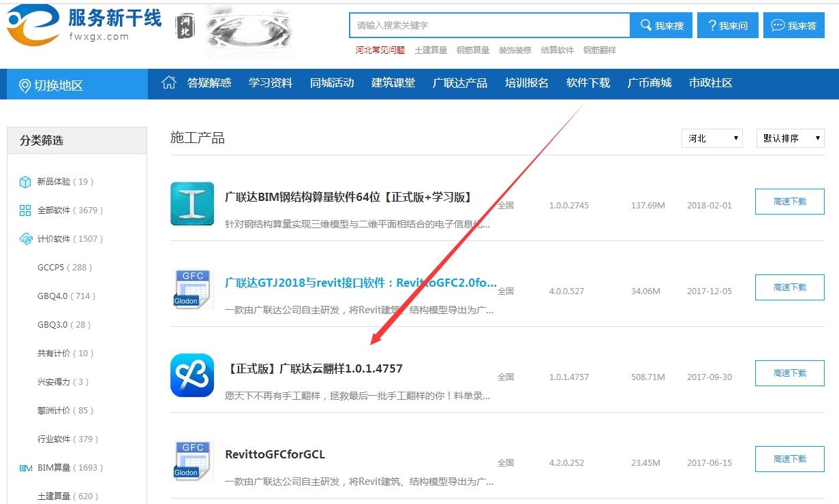Click the location pin icon beside 切换地区
The height and width of the screenshot is (504, 839).
click(25, 86)
